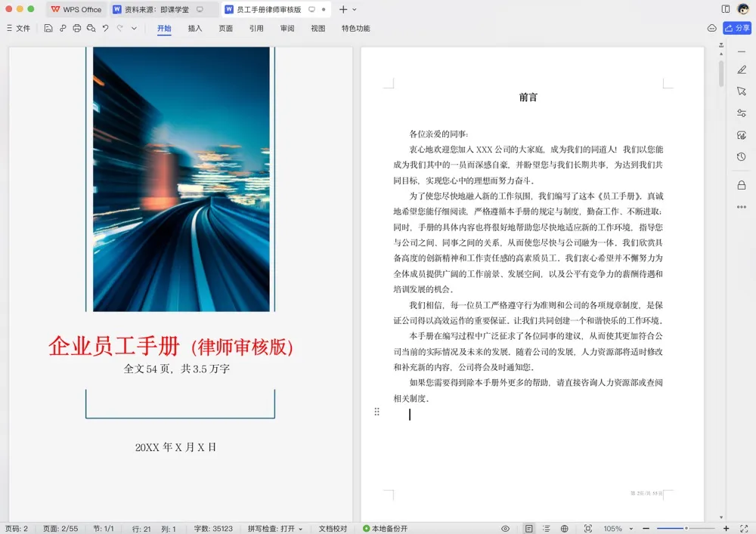Click the fit page zoom icon
The height and width of the screenshot is (534, 756).
[x=588, y=529]
